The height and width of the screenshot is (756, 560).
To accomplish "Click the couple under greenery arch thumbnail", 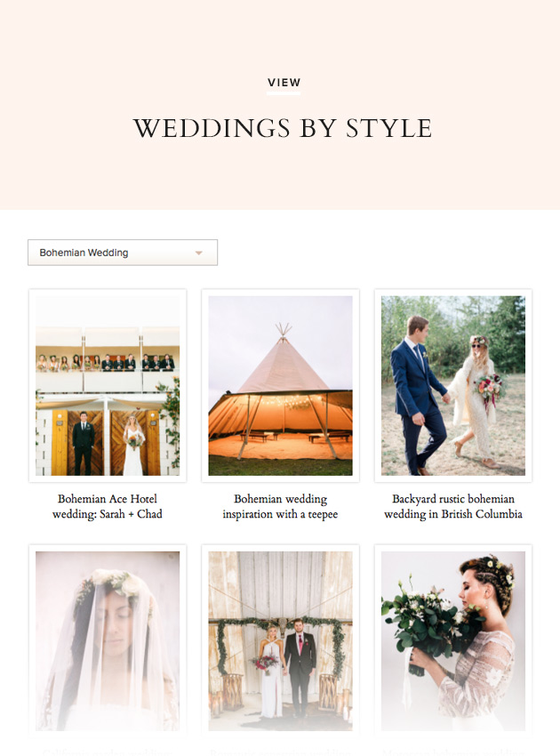I will click(281, 640).
